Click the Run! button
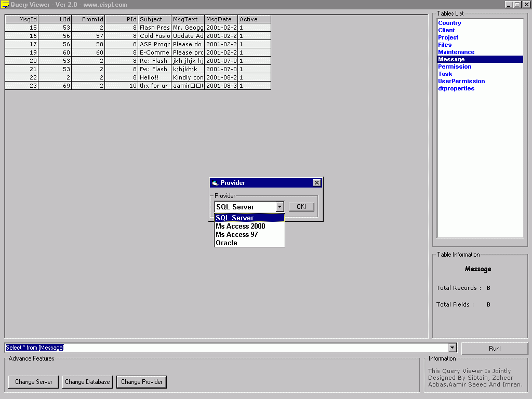Image resolution: width=532 pixels, height=399 pixels. [x=494, y=348]
